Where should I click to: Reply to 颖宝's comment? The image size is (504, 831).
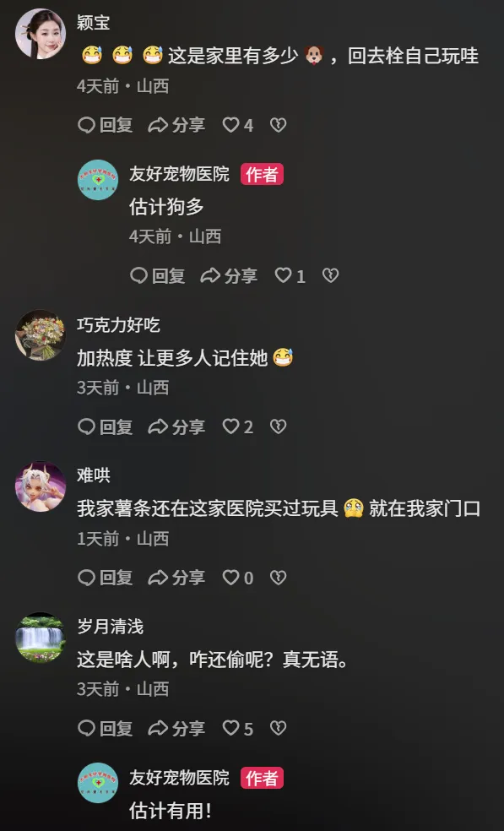pos(105,125)
